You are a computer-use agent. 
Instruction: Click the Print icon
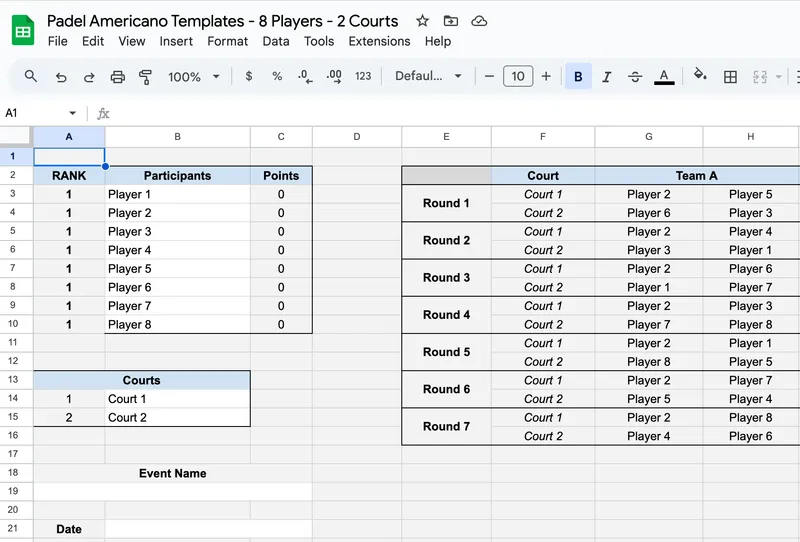click(118, 77)
